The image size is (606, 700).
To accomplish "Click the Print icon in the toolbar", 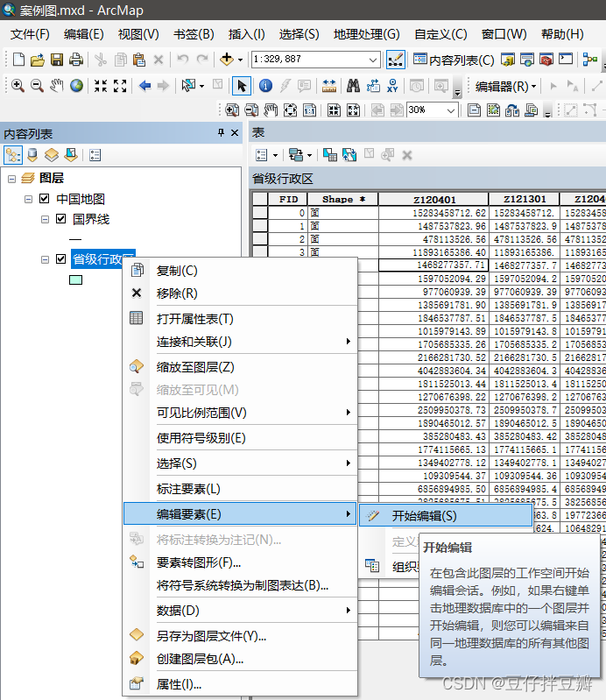I will [x=76, y=60].
